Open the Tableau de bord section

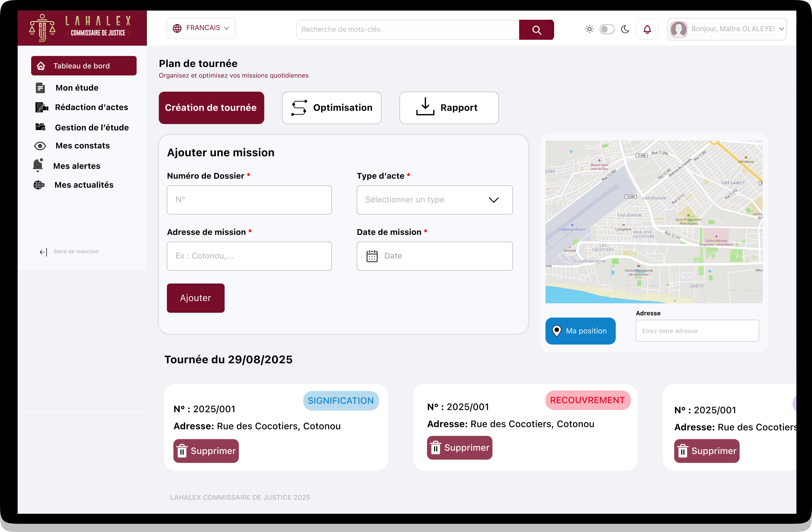[x=83, y=65]
